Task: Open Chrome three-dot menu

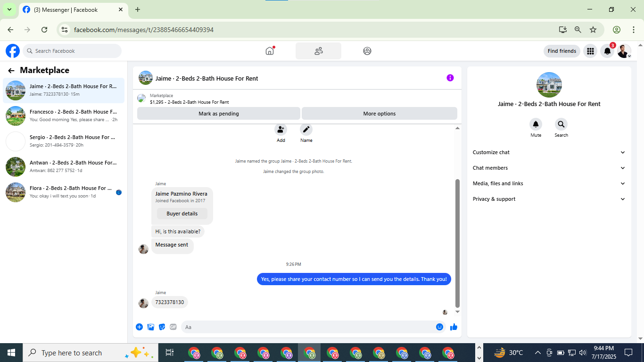Action: [633, 30]
